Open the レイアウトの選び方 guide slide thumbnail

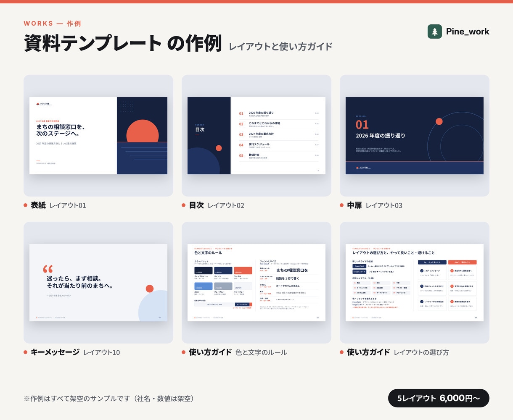point(415,283)
